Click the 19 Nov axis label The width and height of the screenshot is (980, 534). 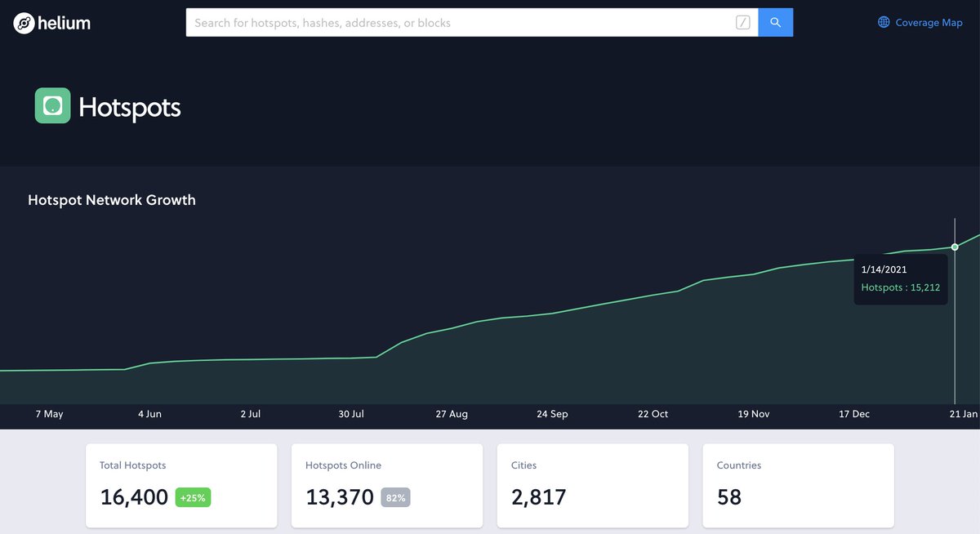point(754,414)
